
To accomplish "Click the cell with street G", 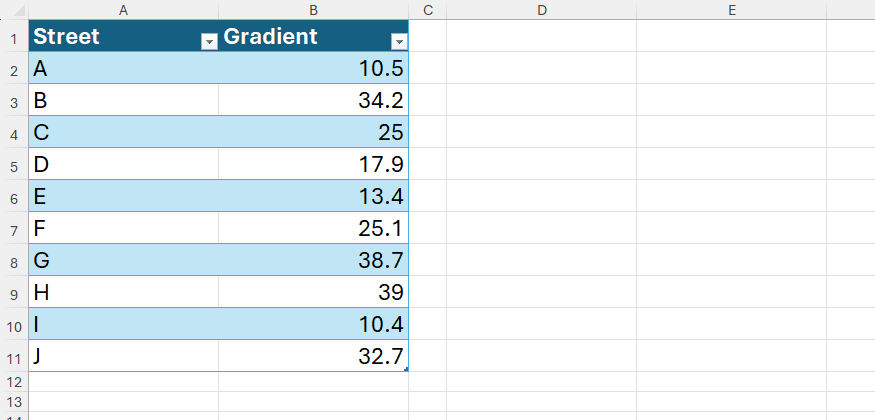I will [x=123, y=261].
